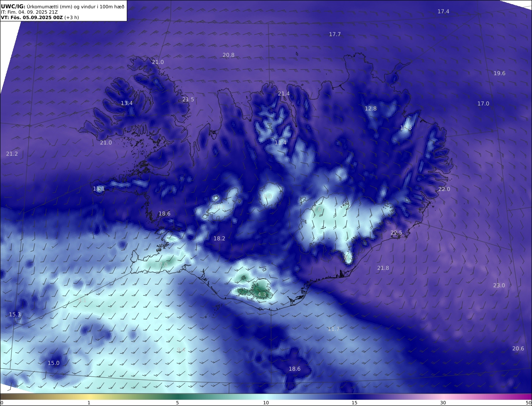Click the 23.0 value label
This screenshot has height=406, width=532.
(x=499, y=286)
